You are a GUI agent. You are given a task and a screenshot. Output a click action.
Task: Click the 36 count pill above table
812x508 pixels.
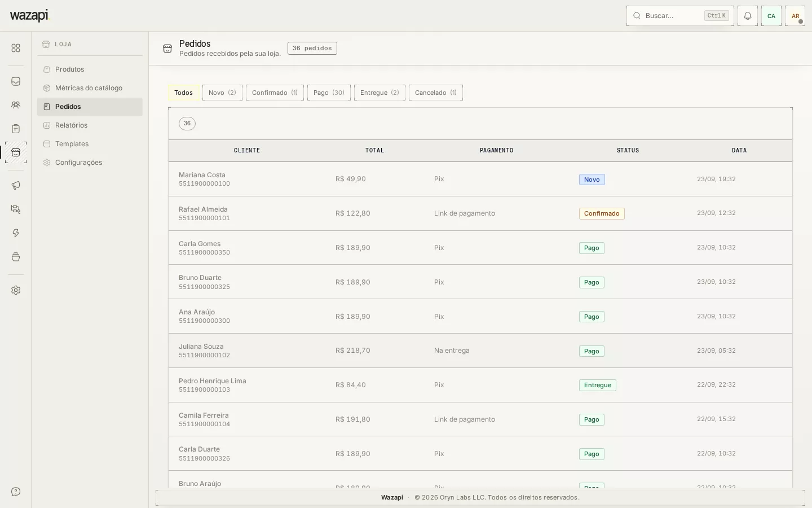(x=187, y=124)
